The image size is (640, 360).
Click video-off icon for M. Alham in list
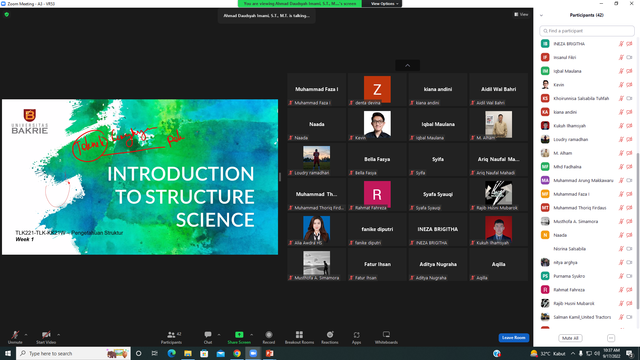(x=629, y=153)
